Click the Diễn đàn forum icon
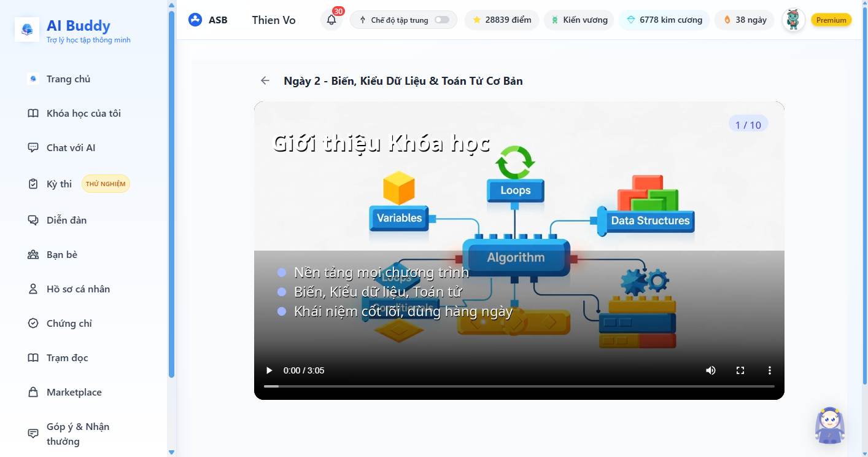 pyautogui.click(x=33, y=220)
